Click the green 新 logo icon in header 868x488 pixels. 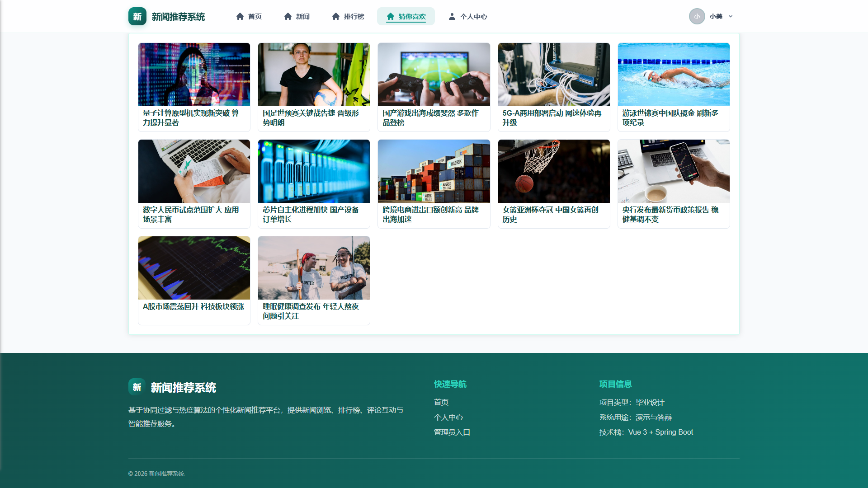coord(137,16)
